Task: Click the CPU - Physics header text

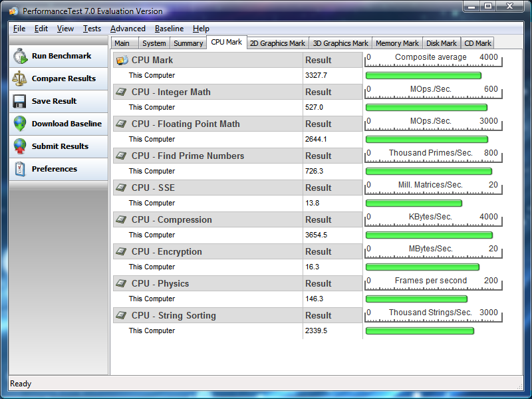Action: [160, 284]
